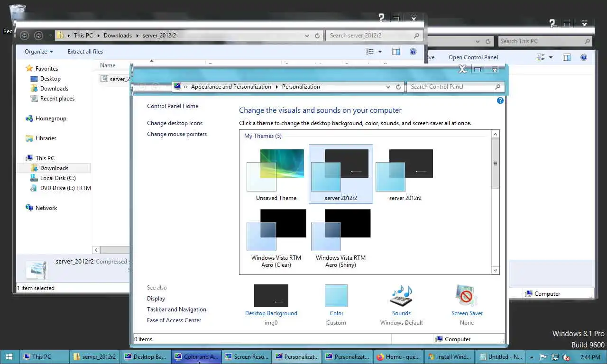
Task: Select Desktop under Favorites
Action: [50, 79]
